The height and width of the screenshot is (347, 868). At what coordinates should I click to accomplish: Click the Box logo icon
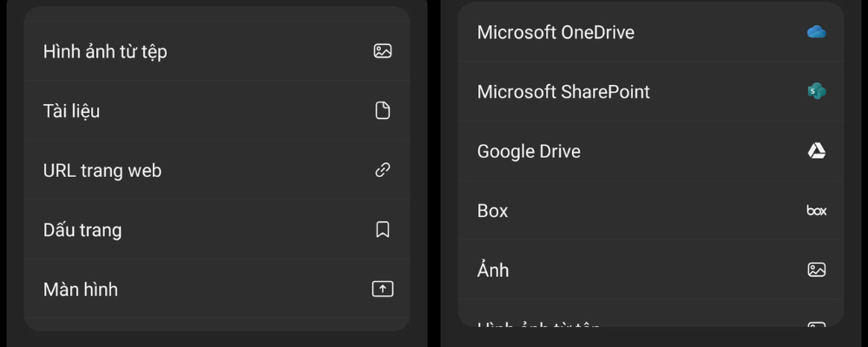click(x=816, y=211)
